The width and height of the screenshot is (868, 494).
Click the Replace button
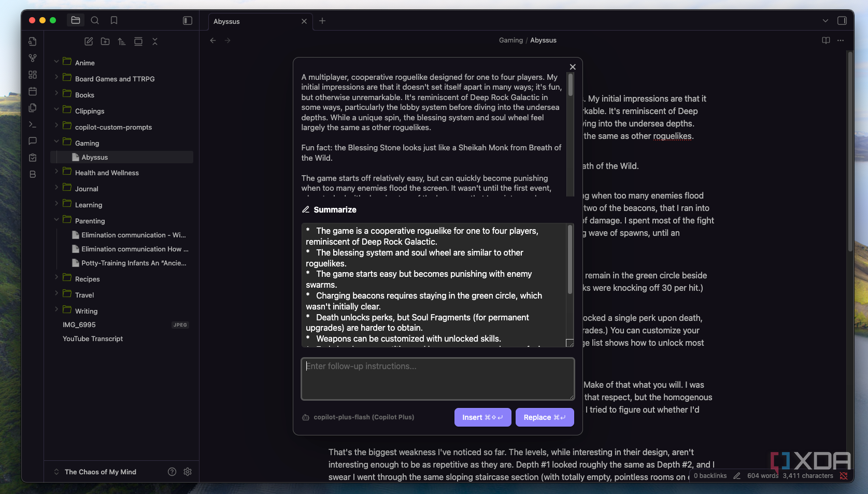[545, 417]
